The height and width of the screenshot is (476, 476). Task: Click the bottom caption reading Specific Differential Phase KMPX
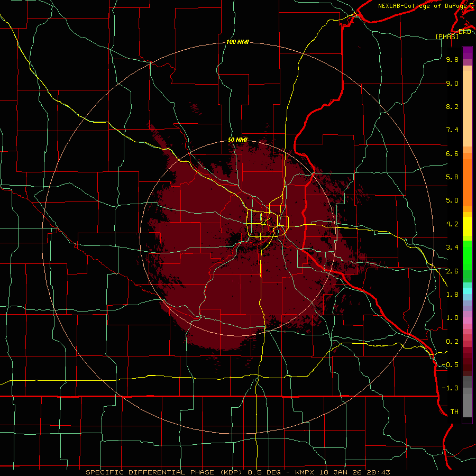click(237, 472)
